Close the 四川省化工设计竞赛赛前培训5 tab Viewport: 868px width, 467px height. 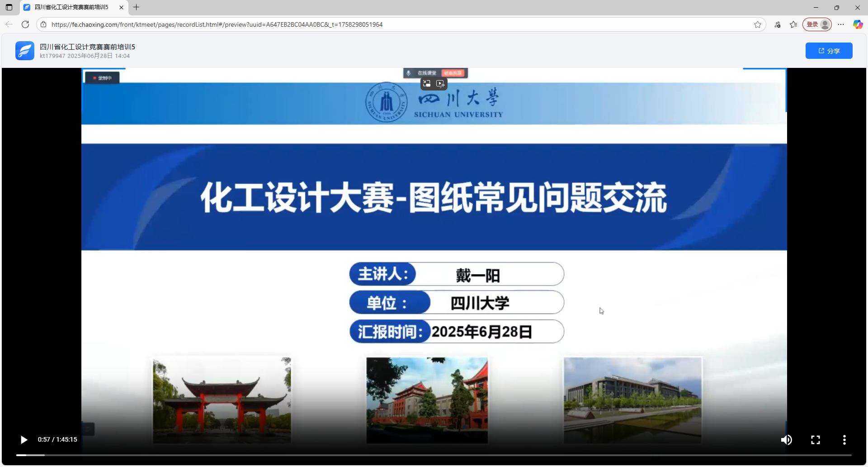pos(121,7)
